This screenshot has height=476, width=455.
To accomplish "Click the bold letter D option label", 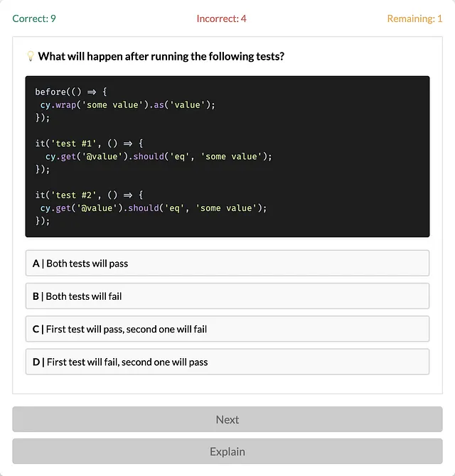I will [x=36, y=362].
